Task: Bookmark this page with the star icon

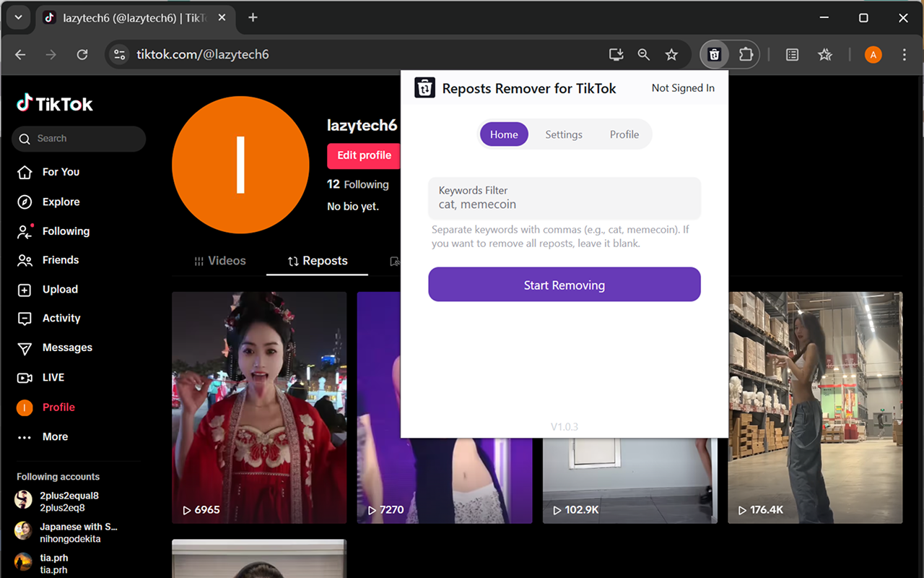Action: coord(671,55)
